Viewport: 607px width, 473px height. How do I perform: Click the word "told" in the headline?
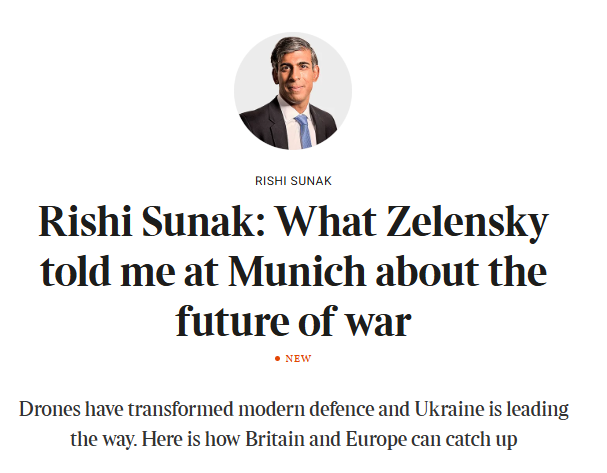(74, 272)
